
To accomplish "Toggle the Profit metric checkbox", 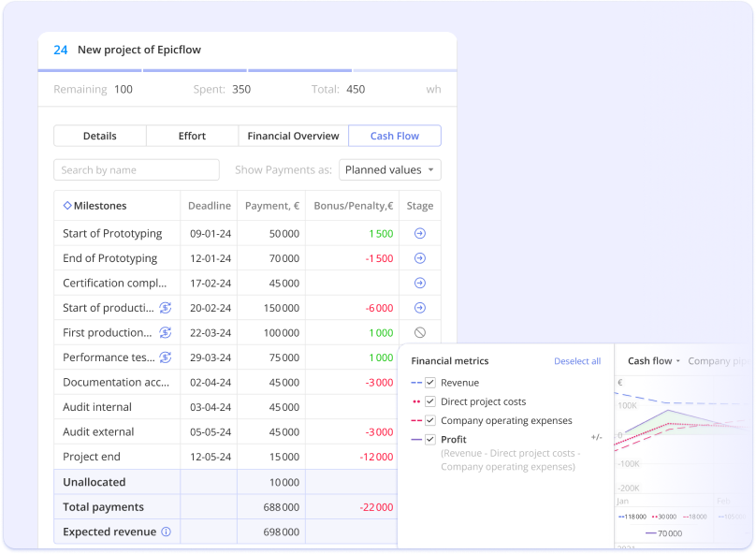I will click(430, 440).
